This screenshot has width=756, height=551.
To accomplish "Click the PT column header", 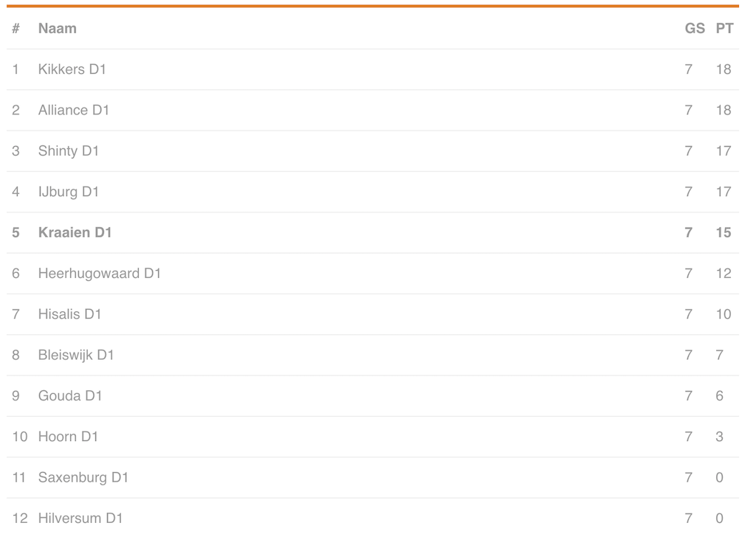I will tap(724, 29).
